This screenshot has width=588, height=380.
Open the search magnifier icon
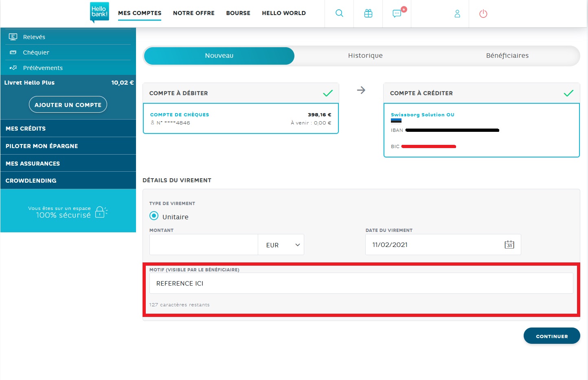(x=339, y=13)
